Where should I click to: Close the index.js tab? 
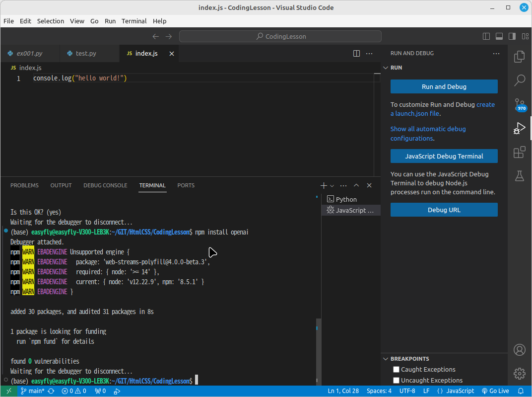coord(172,54)
